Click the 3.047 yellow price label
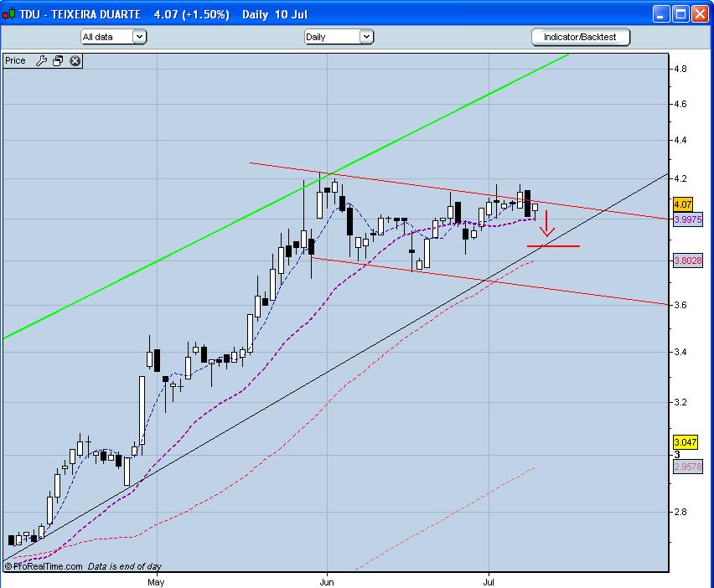This screenshot has width=714, height=588. [686, 442]
